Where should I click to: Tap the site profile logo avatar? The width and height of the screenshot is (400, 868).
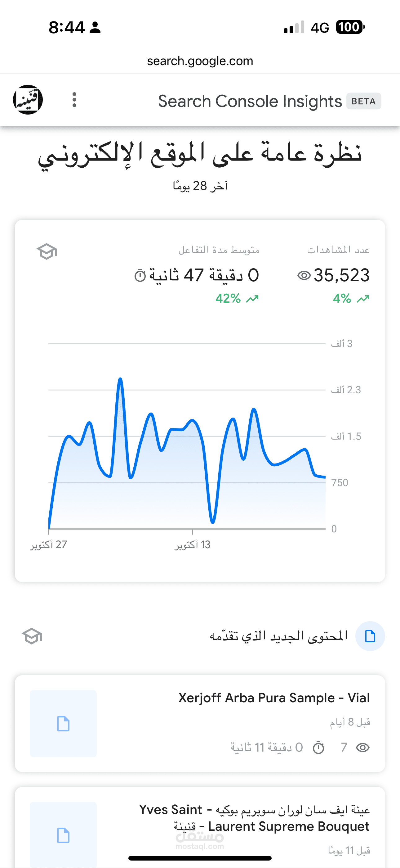coord(28,100)
